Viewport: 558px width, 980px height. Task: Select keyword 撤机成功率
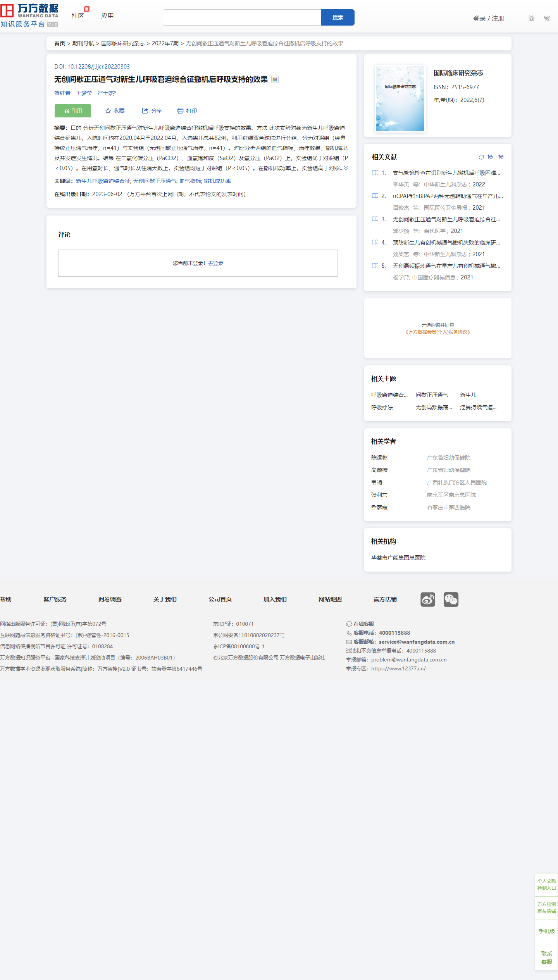click(x=217, y=181)
